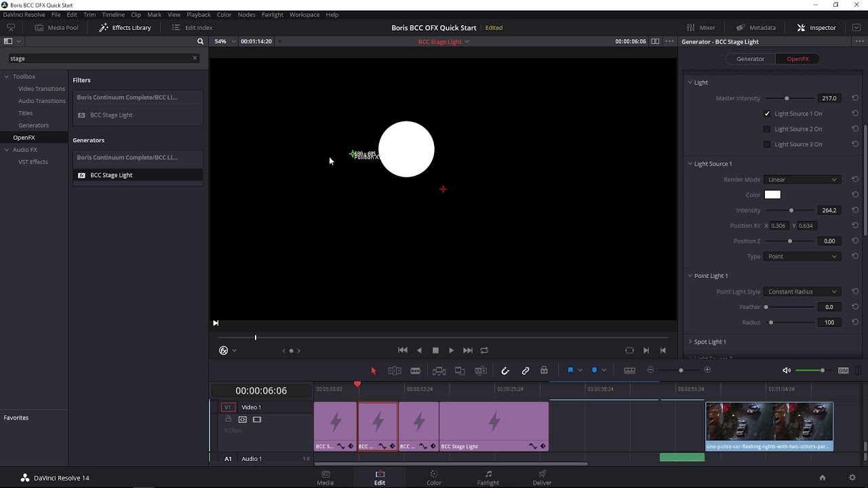
Task: Select the arrow Selection Mode tool
Action: coord(373,371)
